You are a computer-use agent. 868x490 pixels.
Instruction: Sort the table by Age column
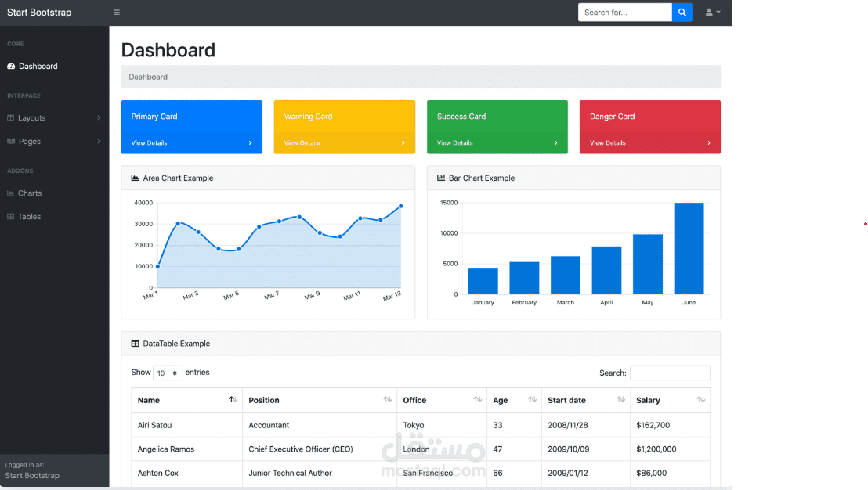(x=514, y=400)
